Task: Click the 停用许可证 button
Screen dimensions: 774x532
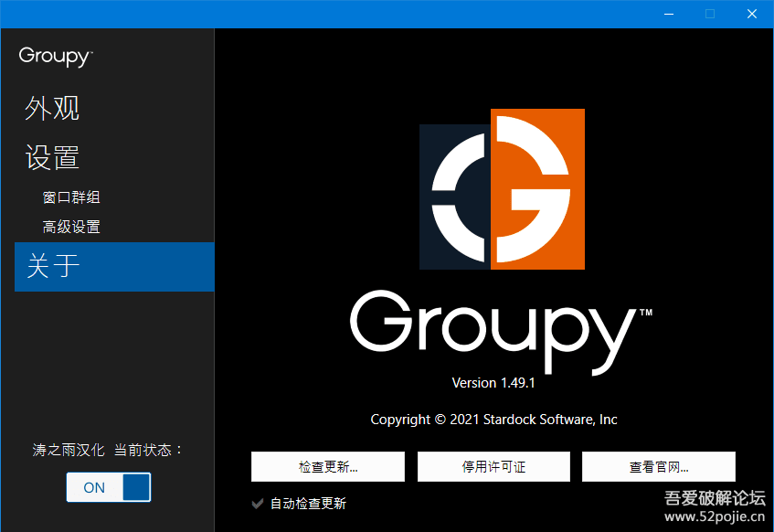Action: pos(493,466)
